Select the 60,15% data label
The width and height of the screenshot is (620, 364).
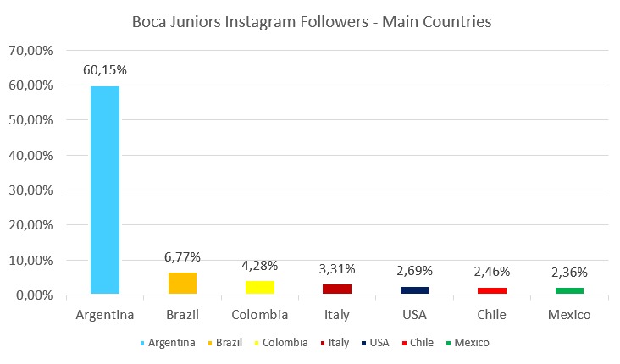click(106, 69)
